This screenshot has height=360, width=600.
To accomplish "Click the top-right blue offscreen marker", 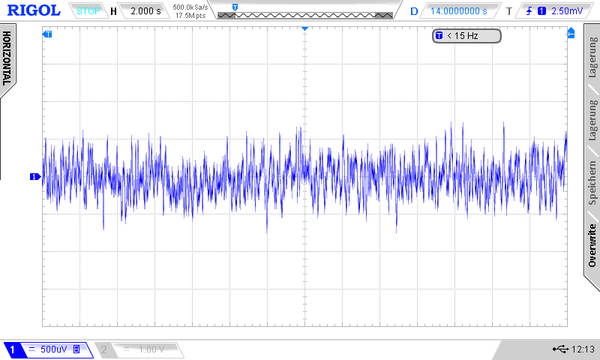I will (x=571, y=33).
